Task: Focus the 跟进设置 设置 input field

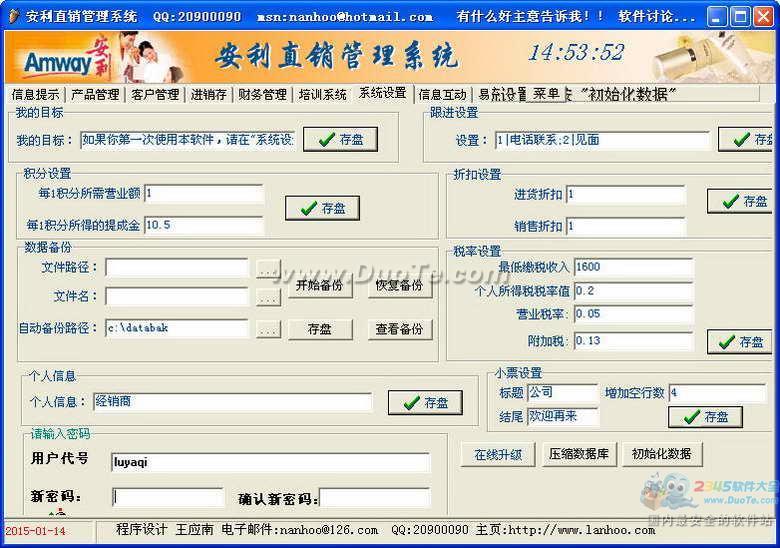Action: coord(602,140)
